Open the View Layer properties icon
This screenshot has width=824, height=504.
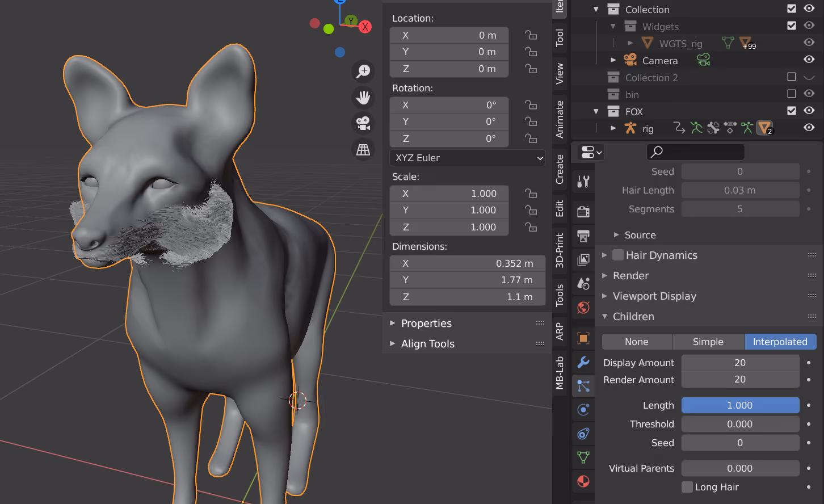point(583,259)
